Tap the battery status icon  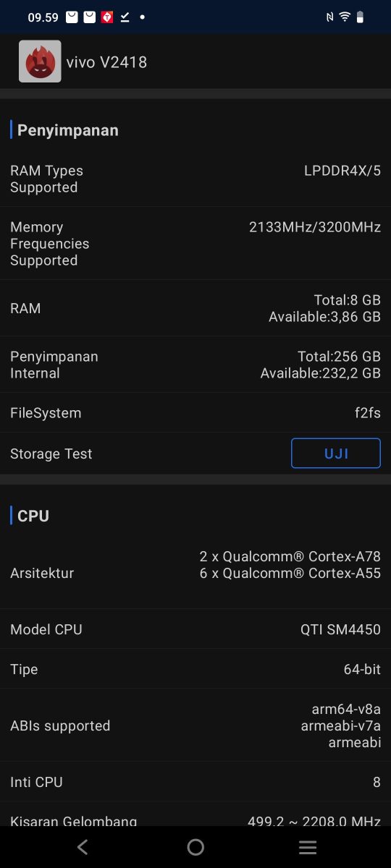click(x=361, y=17)
